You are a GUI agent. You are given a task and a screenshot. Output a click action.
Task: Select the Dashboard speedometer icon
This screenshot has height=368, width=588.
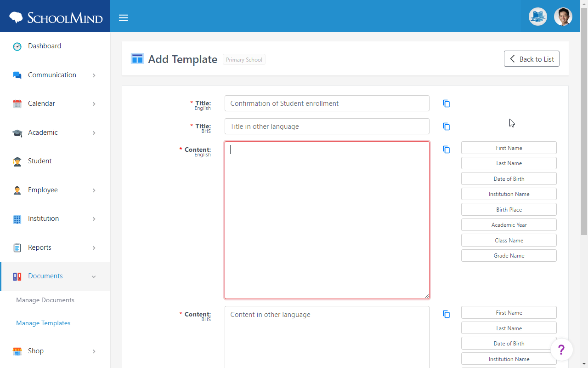click(17, 46)
